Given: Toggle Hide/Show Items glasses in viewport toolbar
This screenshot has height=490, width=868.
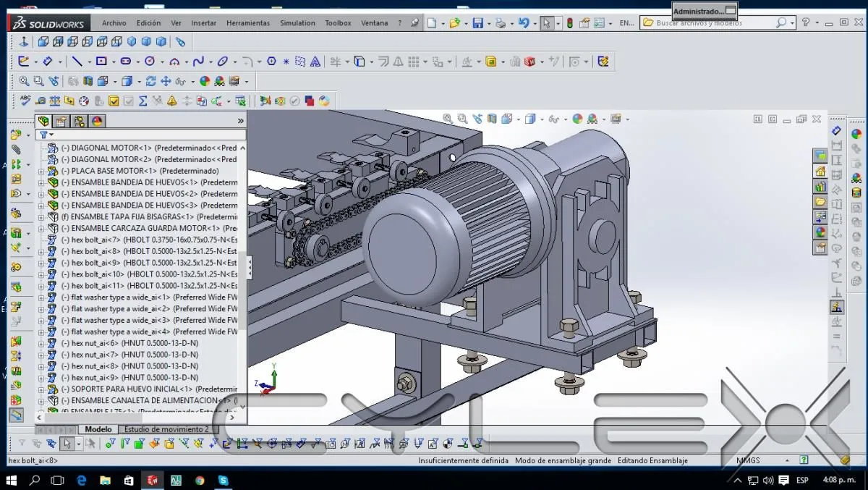Looking at the screenshot, I should (553, 119).
